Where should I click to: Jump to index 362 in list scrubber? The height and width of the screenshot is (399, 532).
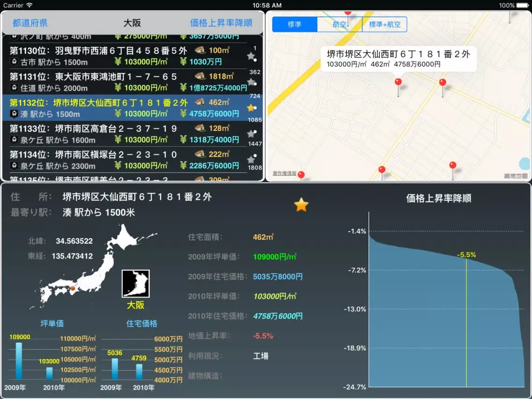255,72
